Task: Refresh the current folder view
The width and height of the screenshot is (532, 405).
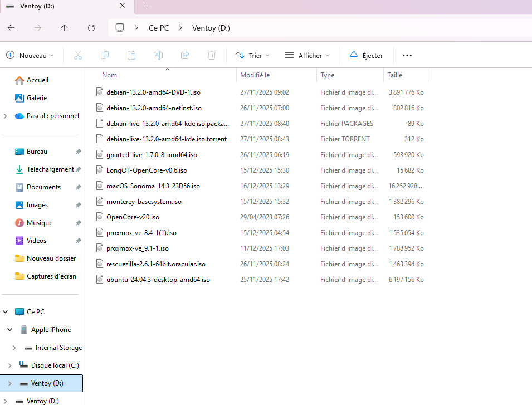Action: tap(91, 28)
